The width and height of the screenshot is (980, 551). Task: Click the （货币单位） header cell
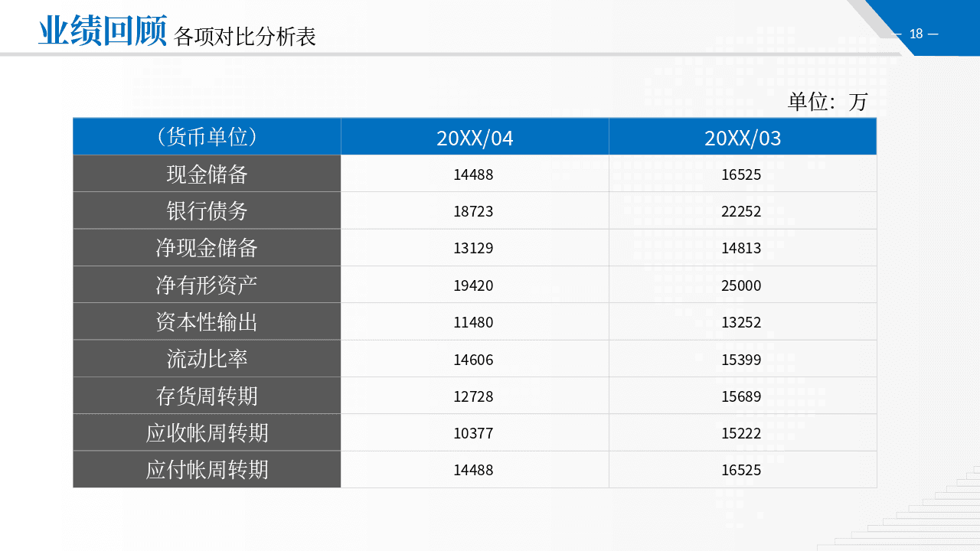(207, 136)
